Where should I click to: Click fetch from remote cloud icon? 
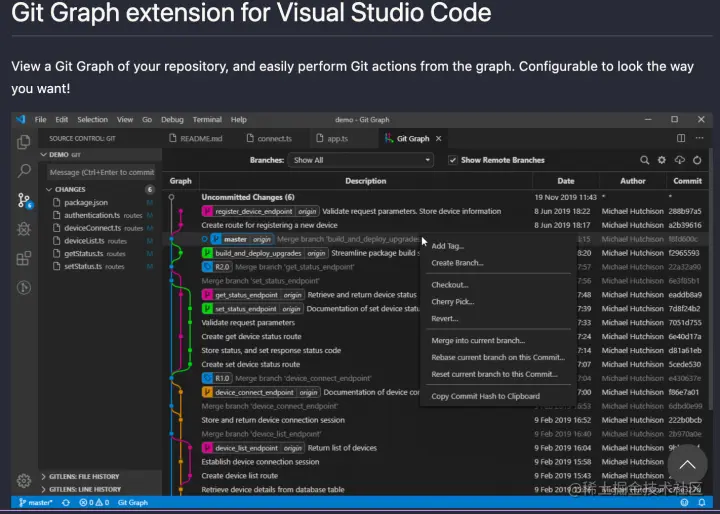[680, 160]
